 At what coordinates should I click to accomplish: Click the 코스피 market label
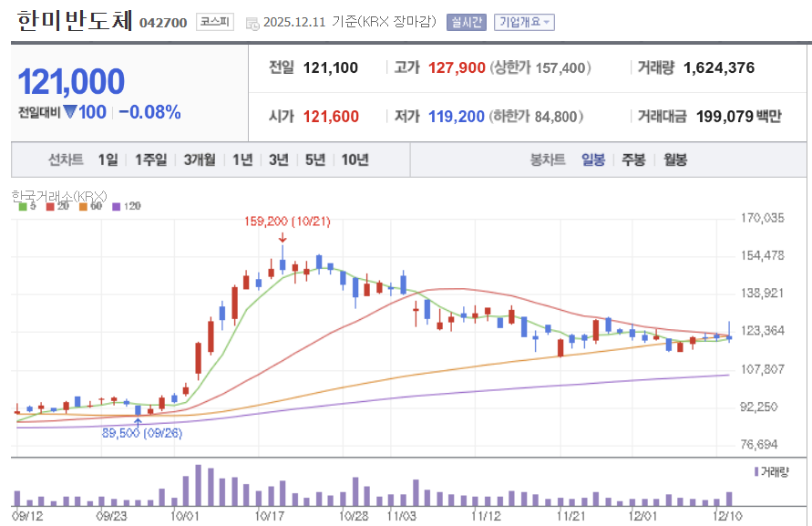click(215, 22)
